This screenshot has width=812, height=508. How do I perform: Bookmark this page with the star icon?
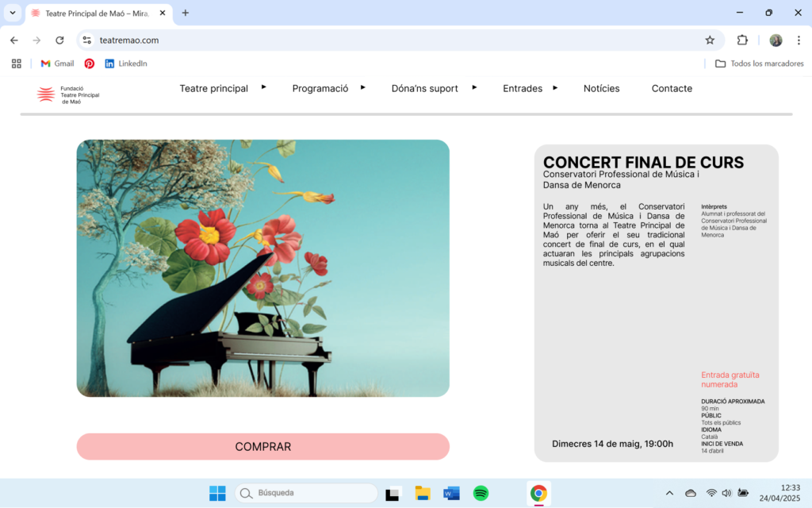tap(710, 40)
